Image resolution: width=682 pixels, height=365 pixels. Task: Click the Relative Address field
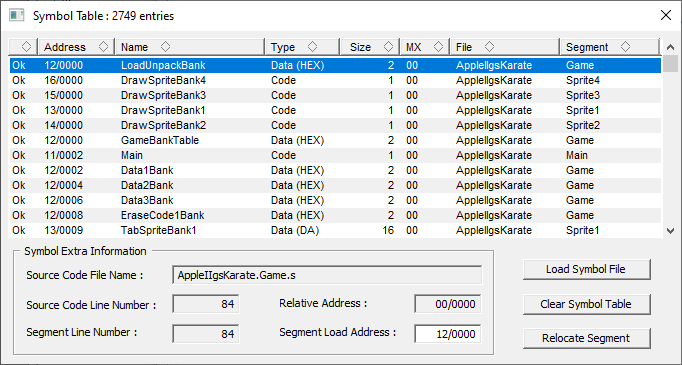(448, 304)
